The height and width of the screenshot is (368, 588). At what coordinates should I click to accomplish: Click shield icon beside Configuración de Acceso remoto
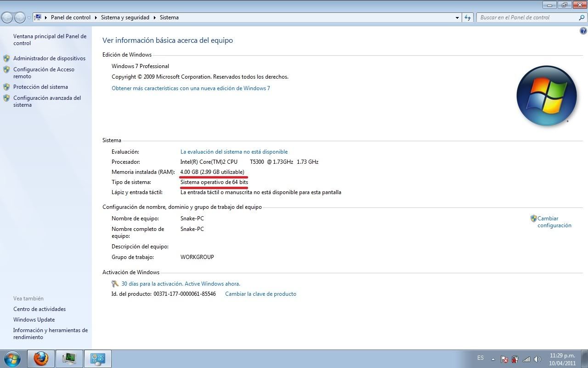[x=6, y=69]
